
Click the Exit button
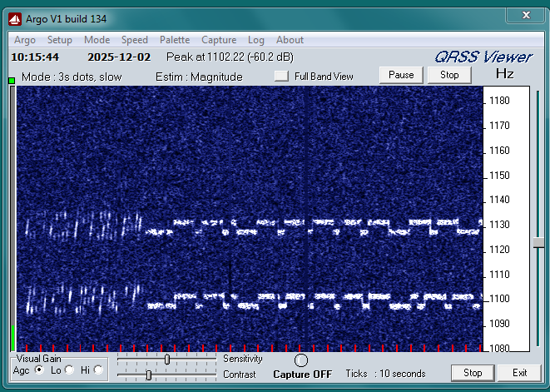point(519,373)
